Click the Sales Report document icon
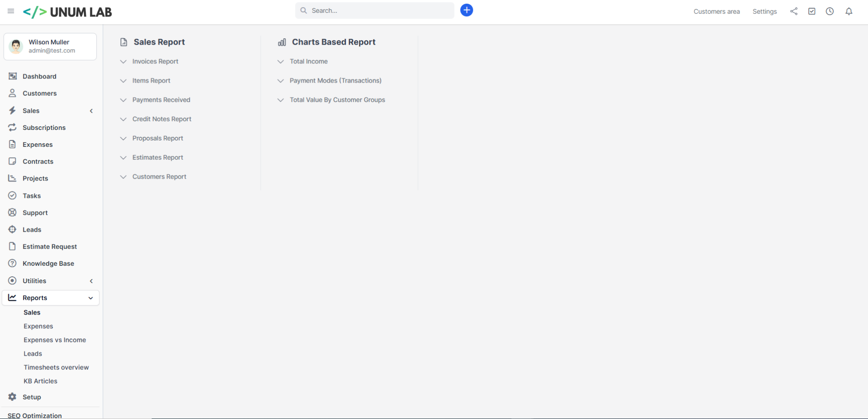 pos(124,42)
